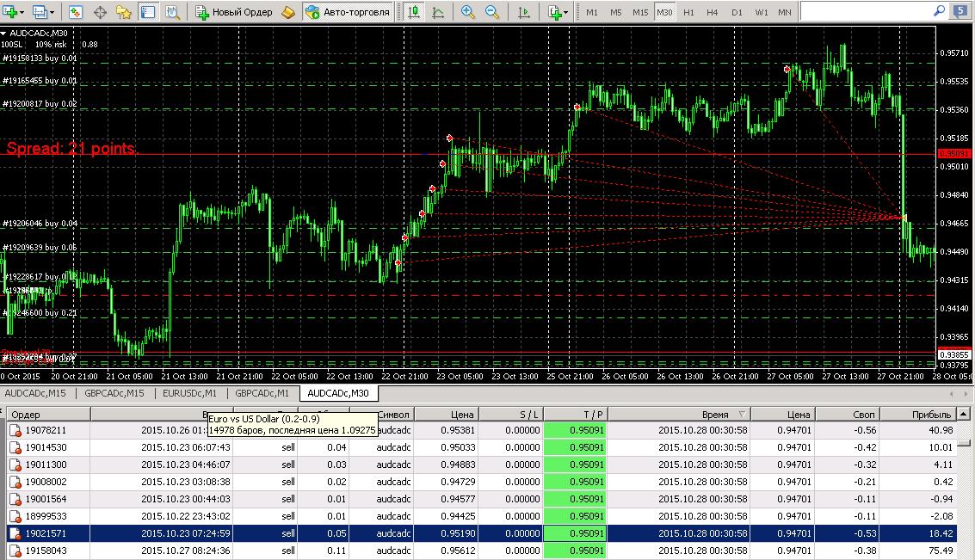Click the icon beside order 19008002

(x=15, y=482)
